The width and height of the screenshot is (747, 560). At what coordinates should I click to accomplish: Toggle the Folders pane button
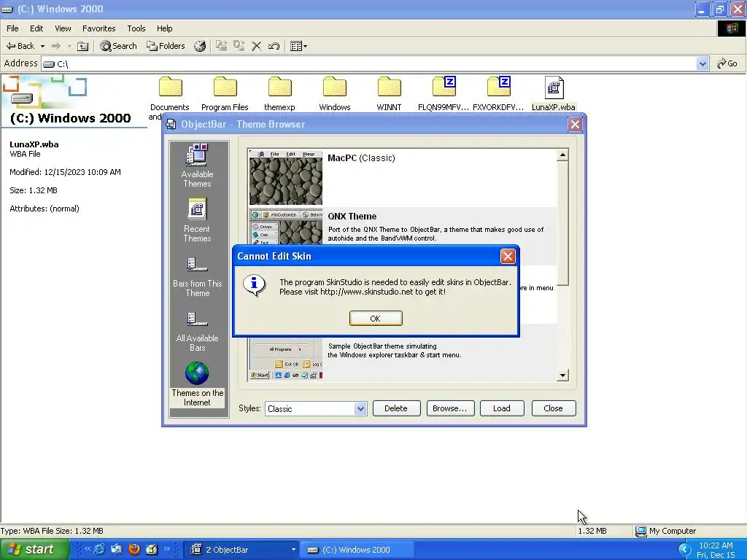166,46
